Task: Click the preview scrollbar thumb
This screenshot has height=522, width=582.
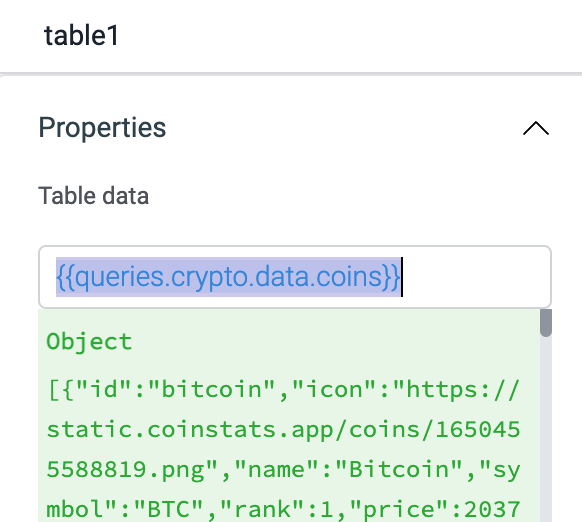Action: pos(546,323)
